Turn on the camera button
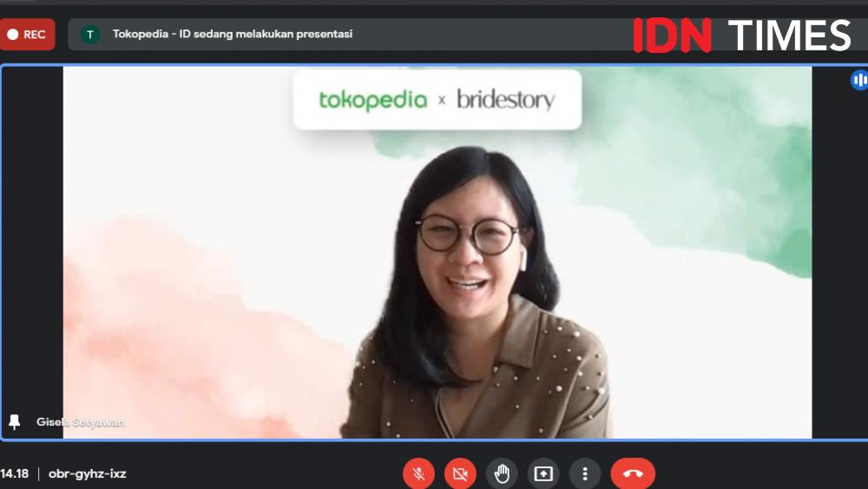Viewport: 868px width, 489px height. (x=460, y=473)
